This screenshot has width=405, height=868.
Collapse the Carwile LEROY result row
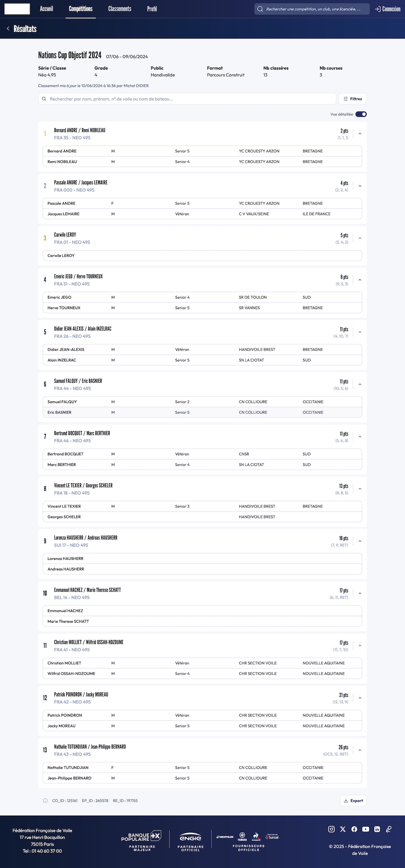tap(360, 238)
